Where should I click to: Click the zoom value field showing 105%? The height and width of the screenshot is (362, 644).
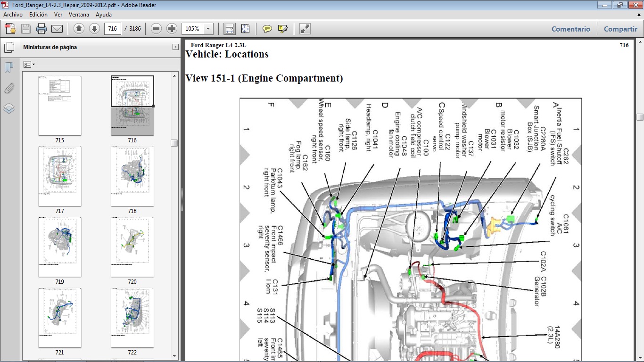pyautogui.click(x=192, y=29)
